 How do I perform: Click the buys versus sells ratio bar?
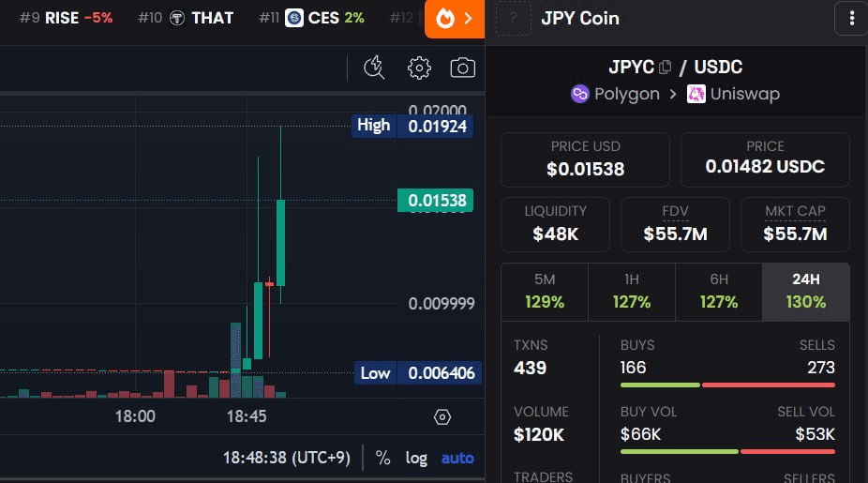click(x=727, y=385)
